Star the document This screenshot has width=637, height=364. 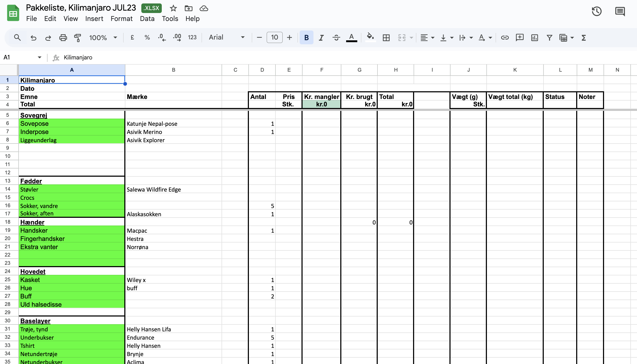pyautogui.click(x=173, y=8)
